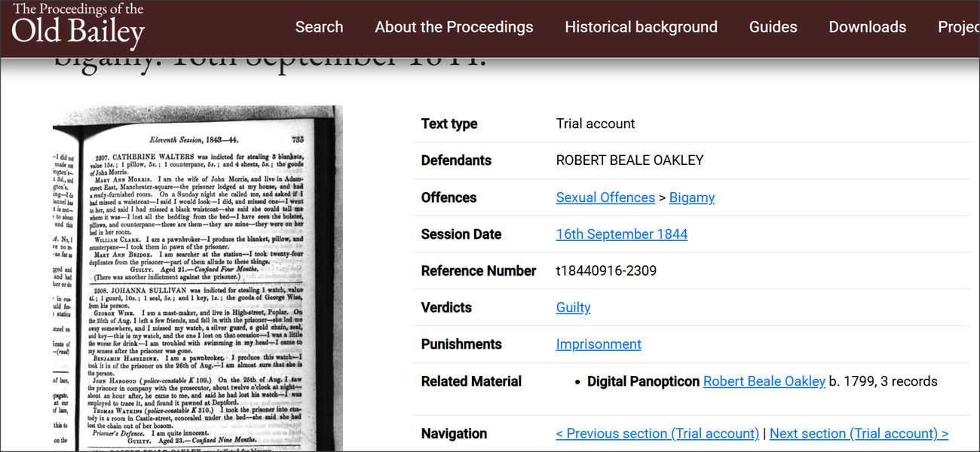Open About the Proceedings menu
The width and height of the screenshot is (980, 452).
click(x=454, y=27)
